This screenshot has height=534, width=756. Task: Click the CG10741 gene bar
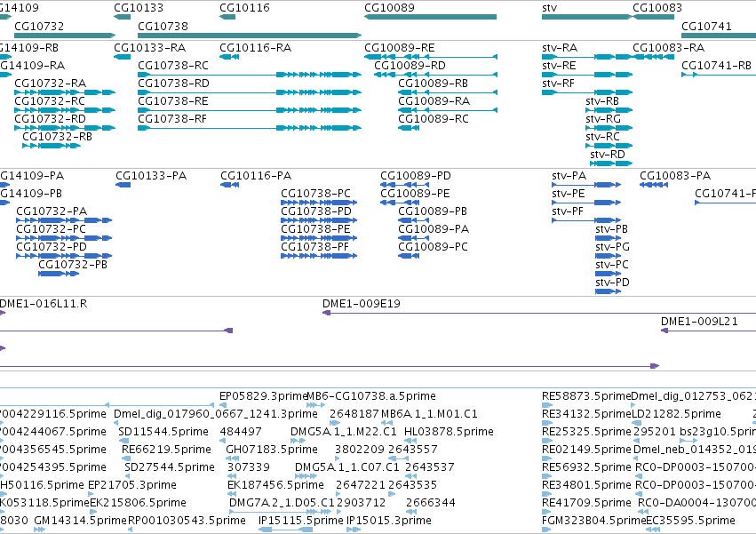pos(719,36)
